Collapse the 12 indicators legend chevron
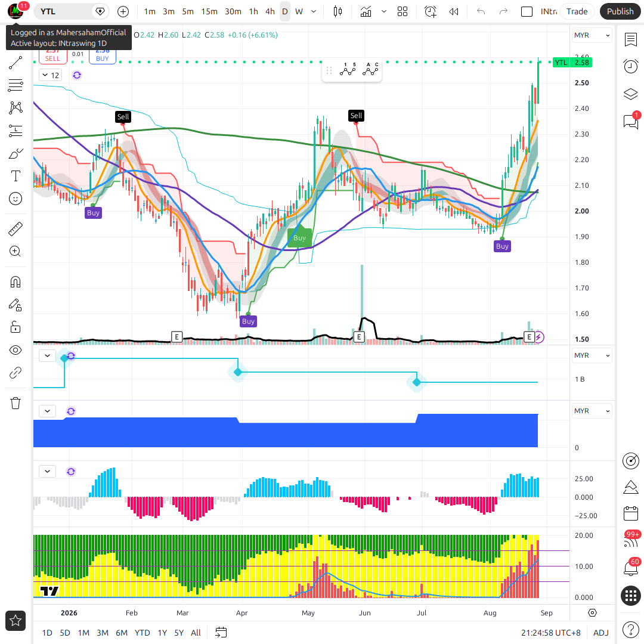 click(51, 75)
